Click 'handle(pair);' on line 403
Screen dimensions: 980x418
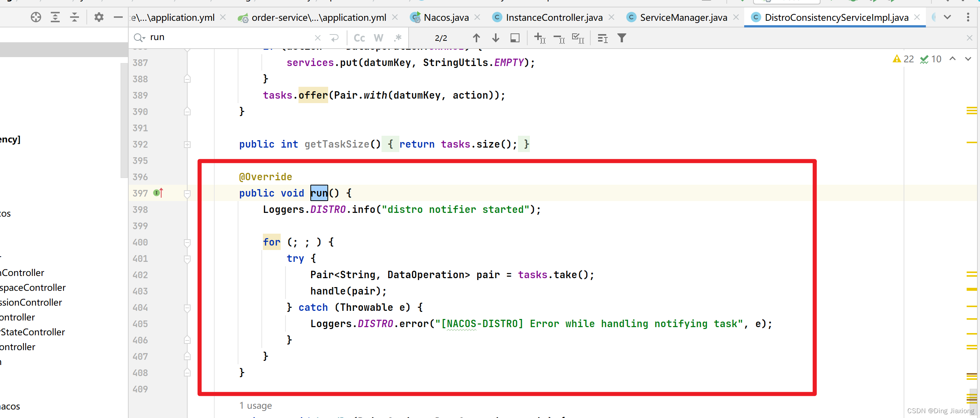(x=349, y=291)
